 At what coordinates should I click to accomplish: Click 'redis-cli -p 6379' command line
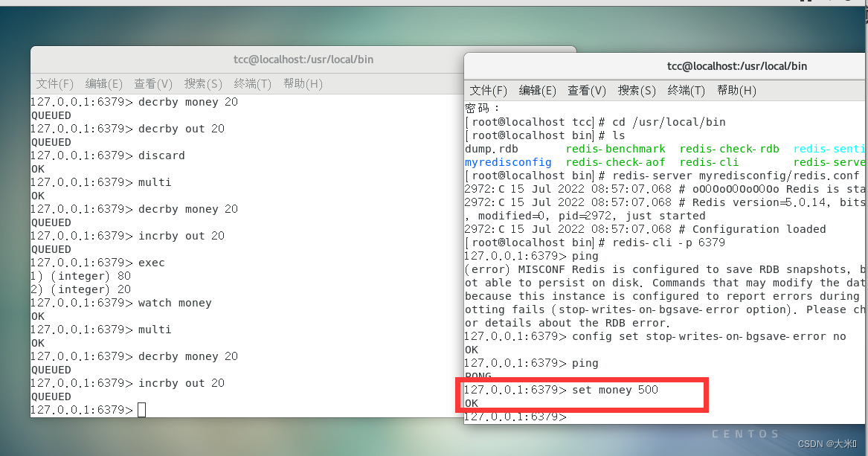[595, 243]
